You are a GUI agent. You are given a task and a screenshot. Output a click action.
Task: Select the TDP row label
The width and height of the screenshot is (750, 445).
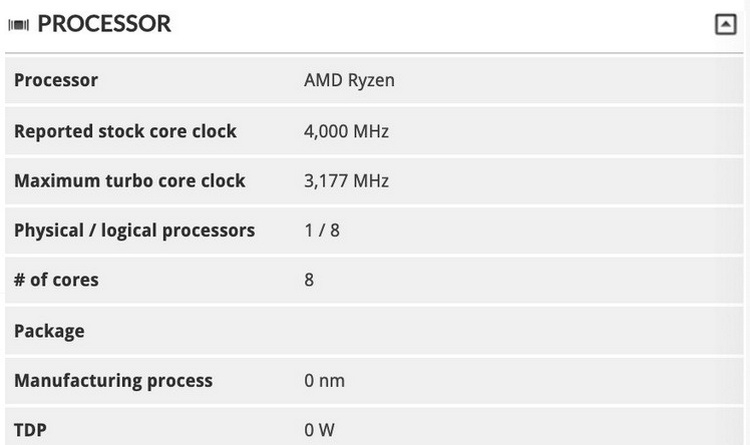[x=30, y=430]
